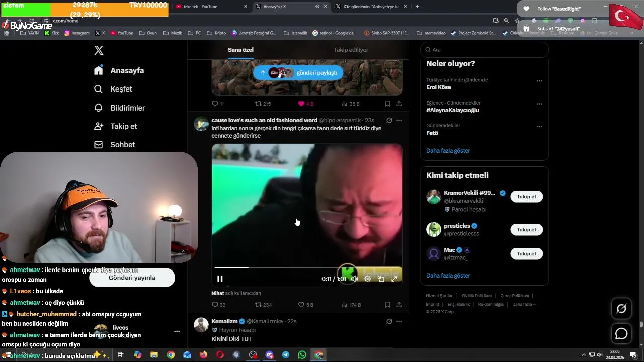This screenshot has width=644, height=362.
Task: Open OBS Studio from the taskbar
Action: click(253, 355)
